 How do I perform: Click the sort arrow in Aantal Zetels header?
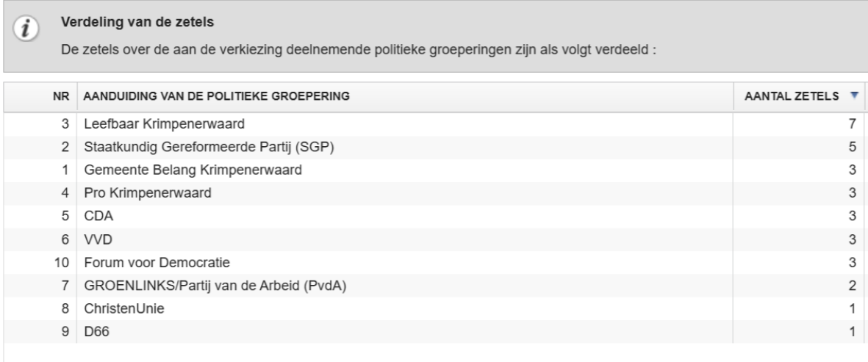[854, 95]
